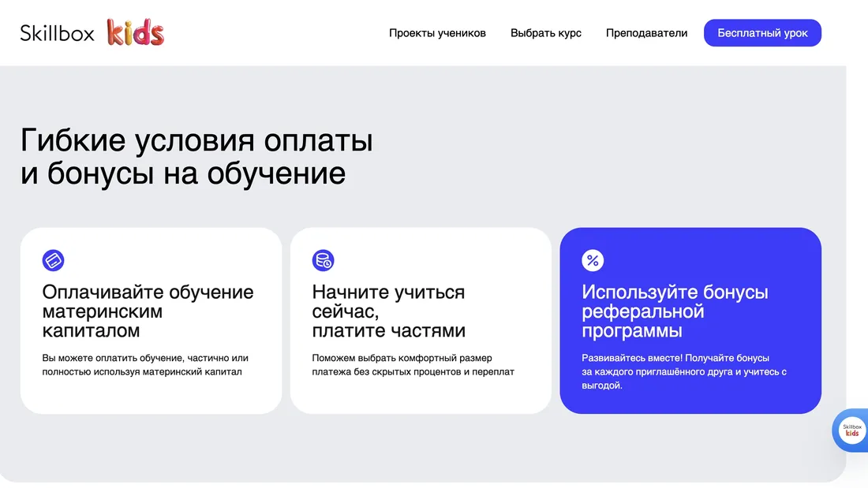This screenshot has width=868, height=488.
Task: Click the colorful 'kids' wordmark in the logo
Action: point(136,33)
